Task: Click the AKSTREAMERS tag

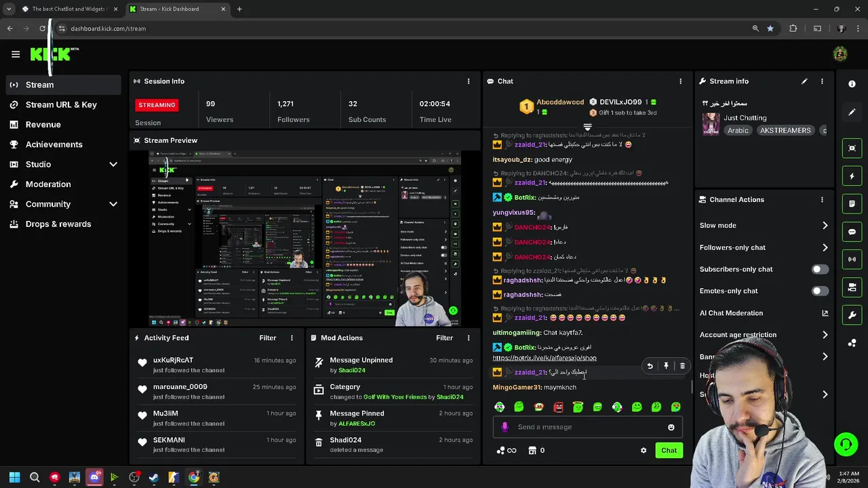Action: pyautogui.click(x=785, y=130)
